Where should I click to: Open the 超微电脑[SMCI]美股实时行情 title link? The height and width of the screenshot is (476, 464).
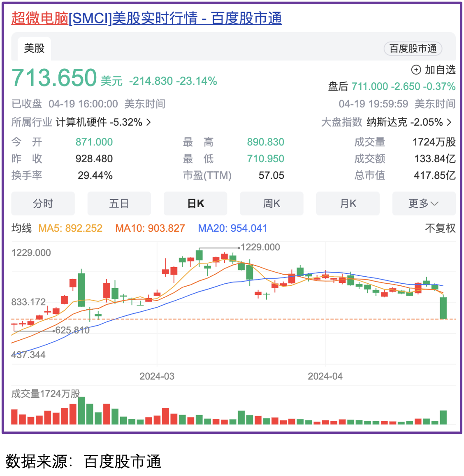tap(146, 18)
